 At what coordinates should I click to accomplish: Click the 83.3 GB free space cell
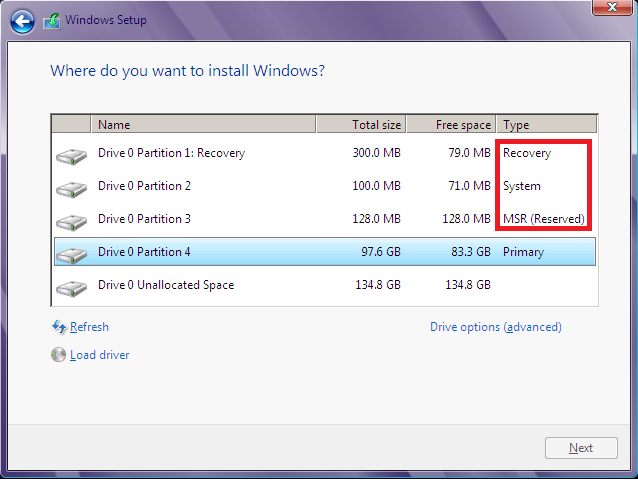(x=471, y=252)
